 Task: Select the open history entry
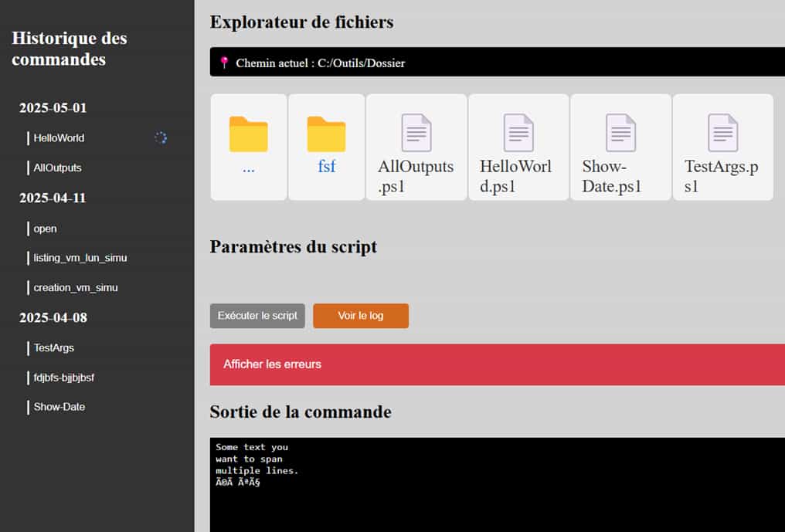pyautogui.click(x=45, y=229)
